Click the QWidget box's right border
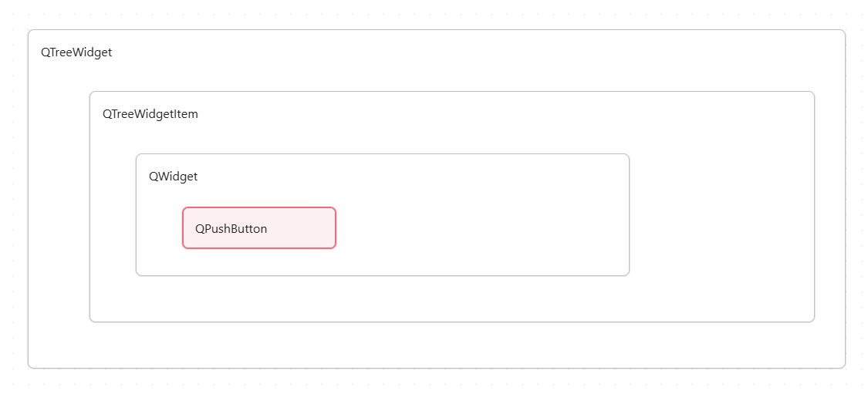 (x=629, y=216)
